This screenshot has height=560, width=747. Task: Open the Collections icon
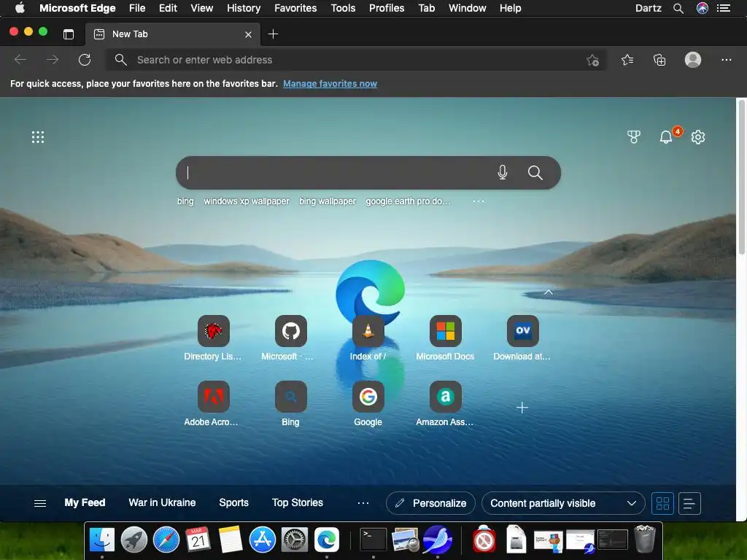point(659,60)
